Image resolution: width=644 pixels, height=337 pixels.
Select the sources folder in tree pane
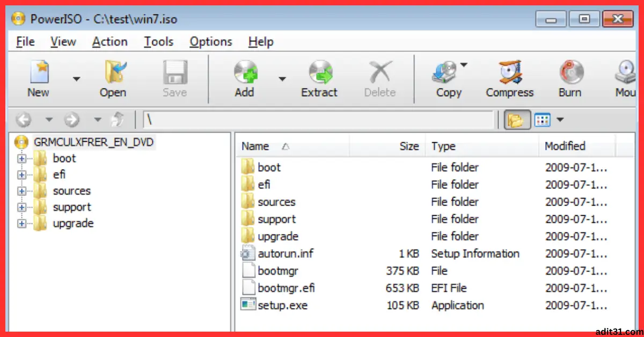[x=72, y=191]
